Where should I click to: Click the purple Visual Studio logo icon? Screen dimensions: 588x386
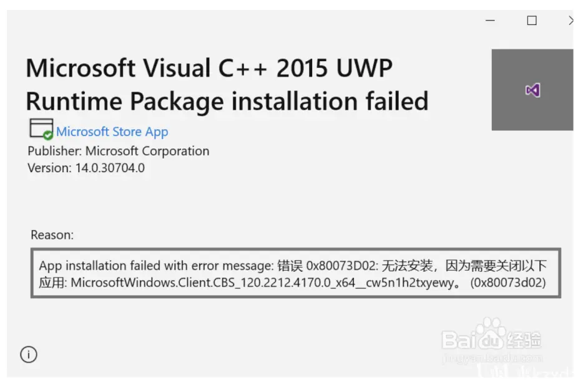pos(533,90)
